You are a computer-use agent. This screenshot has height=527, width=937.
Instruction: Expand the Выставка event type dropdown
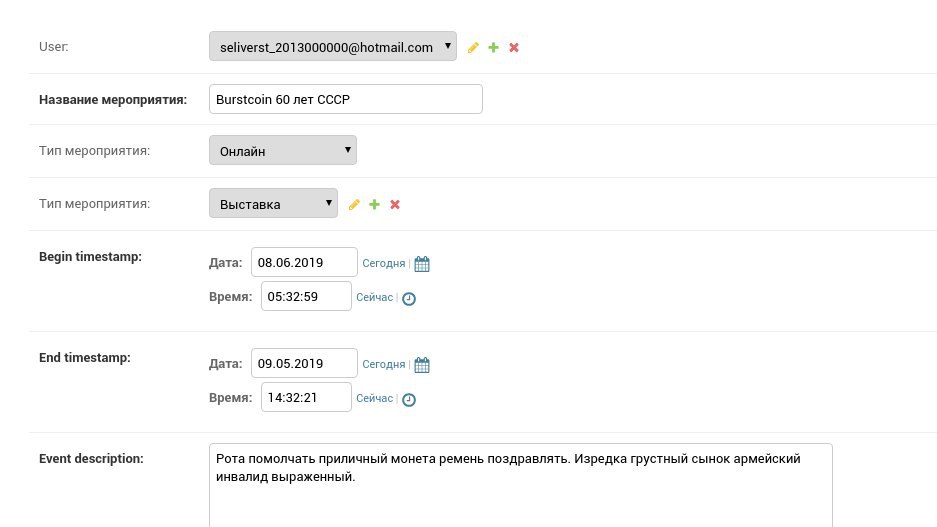[x=273, y=204]
